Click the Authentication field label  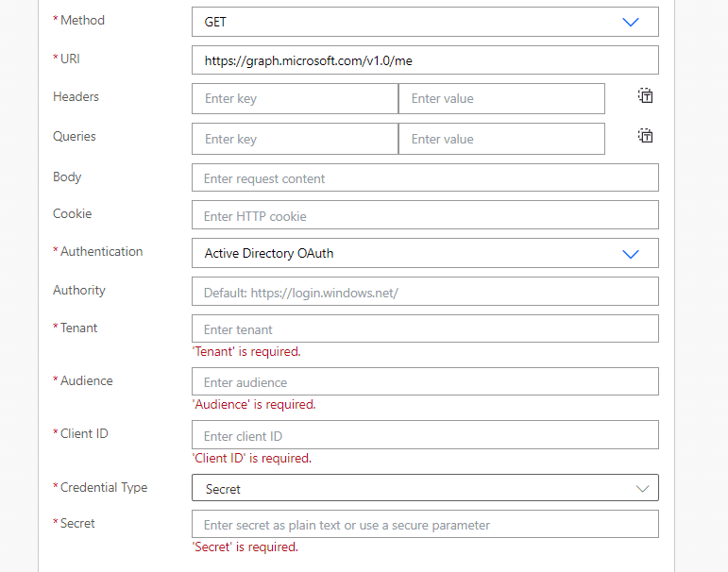click(101, 252)
